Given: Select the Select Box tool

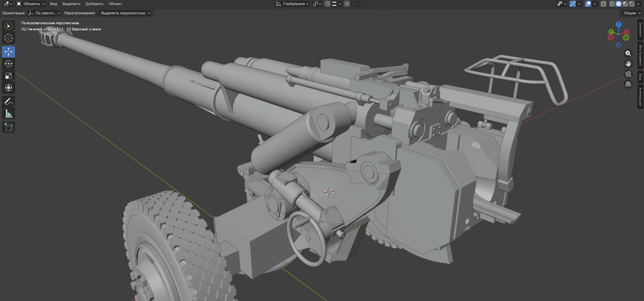Looking at the screenshot, I should click(x=9, y=26).
